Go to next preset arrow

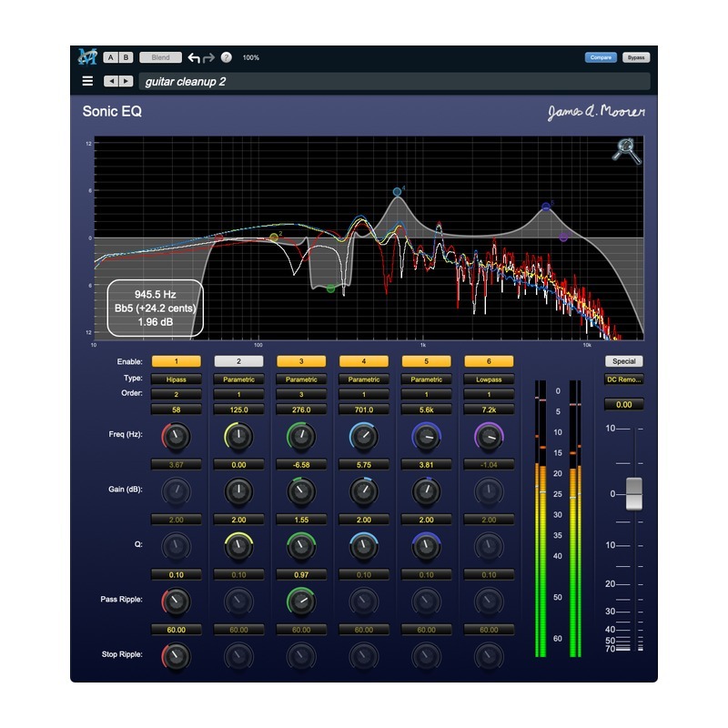[x=126, y=81]
